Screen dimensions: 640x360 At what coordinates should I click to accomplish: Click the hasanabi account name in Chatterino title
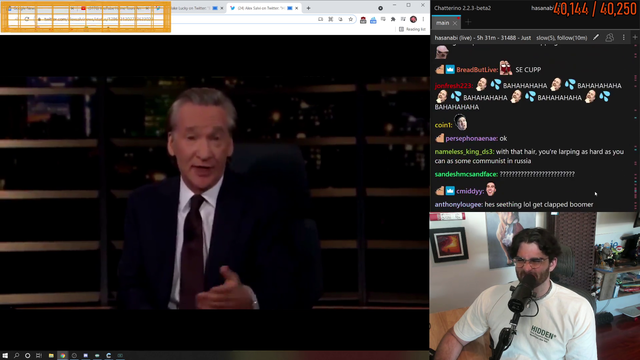click(x=542, y=8)
